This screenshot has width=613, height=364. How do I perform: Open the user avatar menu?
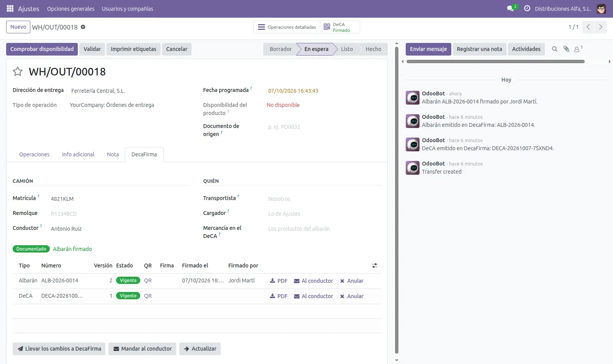[601, 8]
